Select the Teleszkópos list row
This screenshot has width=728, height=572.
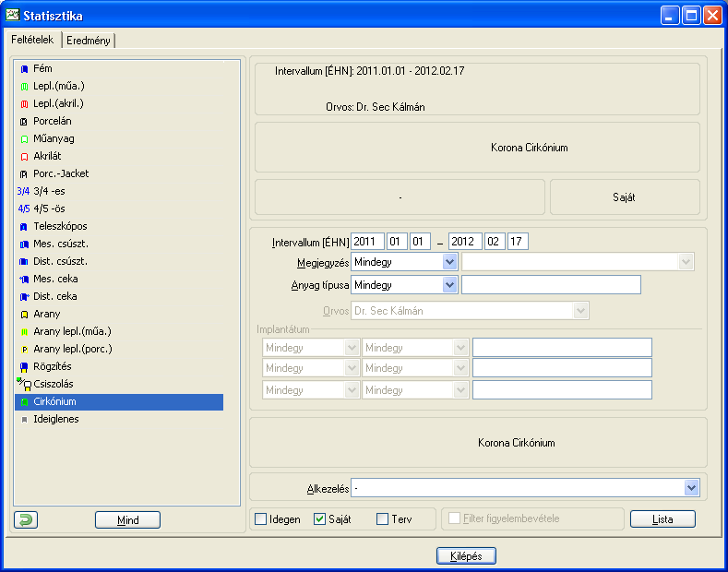(119, 227)
